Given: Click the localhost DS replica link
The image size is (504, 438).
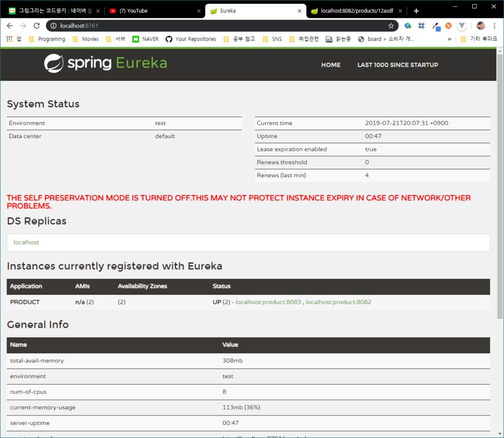Looking at the screenshot, I should [26, 242].
